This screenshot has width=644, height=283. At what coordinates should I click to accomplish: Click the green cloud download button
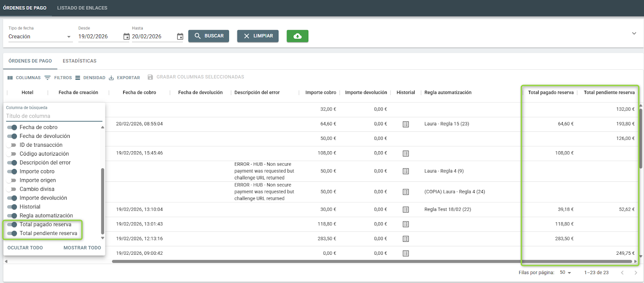[297, 36]
